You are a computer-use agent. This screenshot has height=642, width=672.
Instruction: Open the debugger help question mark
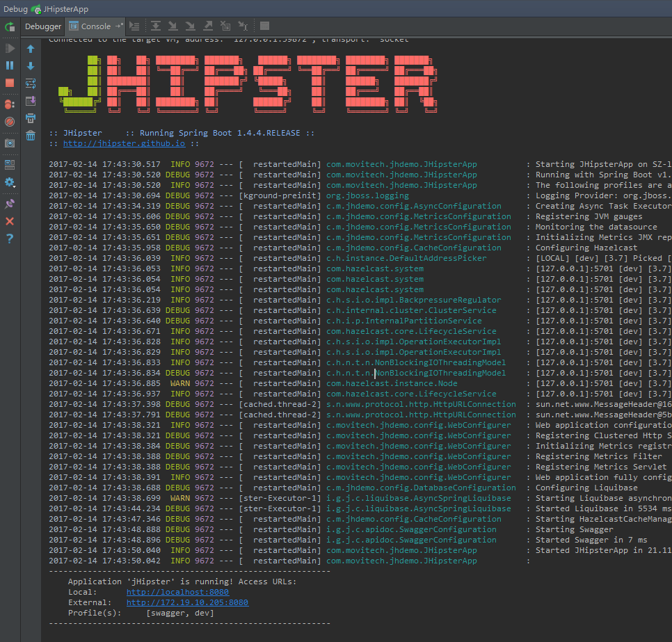10,239
